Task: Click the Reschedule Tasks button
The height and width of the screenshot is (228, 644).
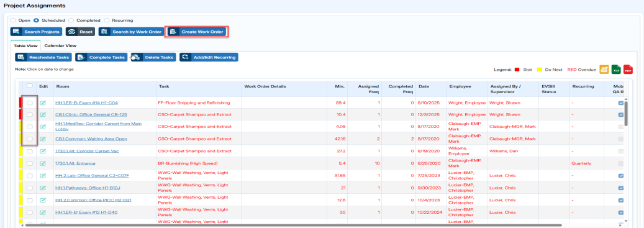Action: [x=43, y=58]
